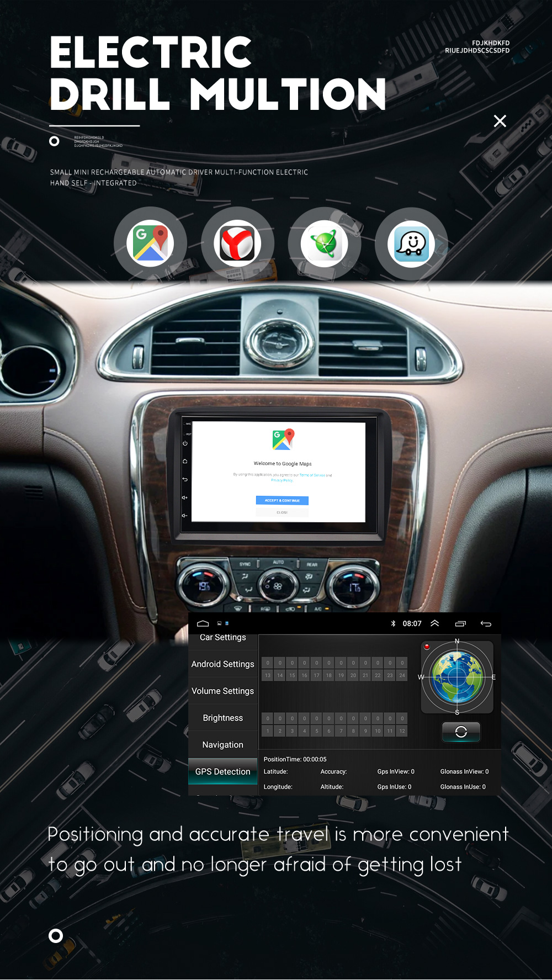552x980 pixels.
Task: Click the Gps InView: 0 value
Action: pos(396,772)
